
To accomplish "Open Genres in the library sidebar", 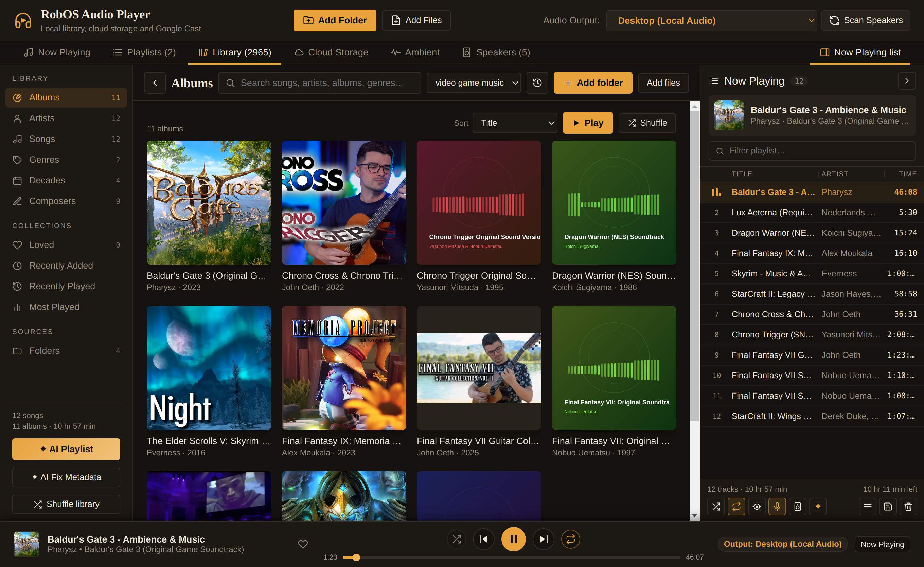I will [66, 159].
